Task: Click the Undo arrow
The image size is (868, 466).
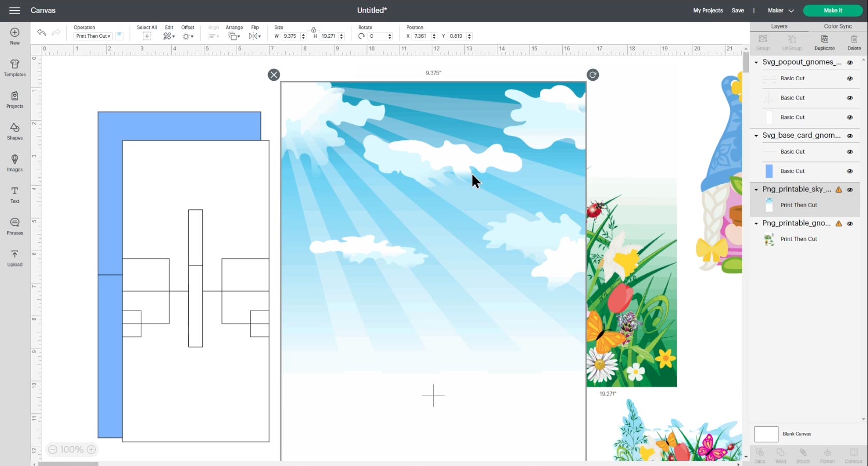Action: [41, 33]
